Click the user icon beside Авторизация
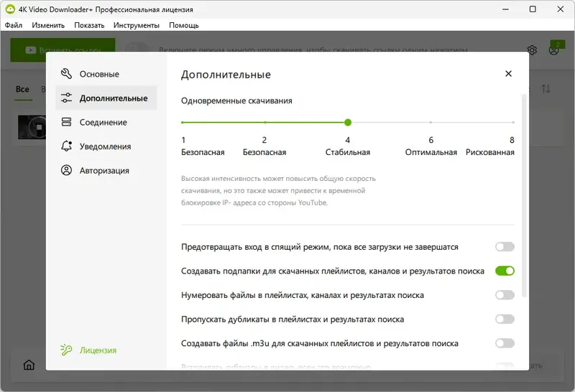Viewport: 575px width, 392px height. point(66,170)
